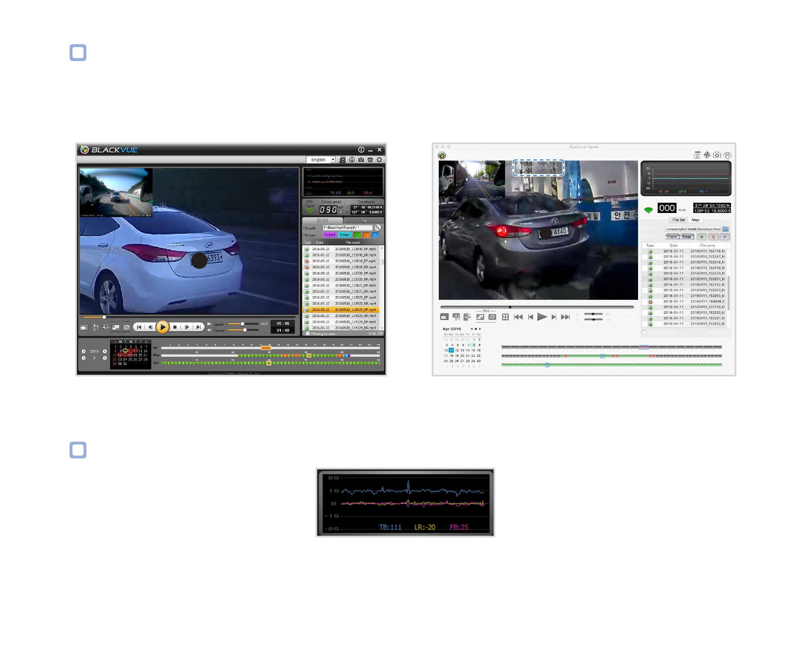Screen dimensions: 812x650
Task: Click the four-pane grid view icon in Mac viewer
Action: [x=505, y=317]
